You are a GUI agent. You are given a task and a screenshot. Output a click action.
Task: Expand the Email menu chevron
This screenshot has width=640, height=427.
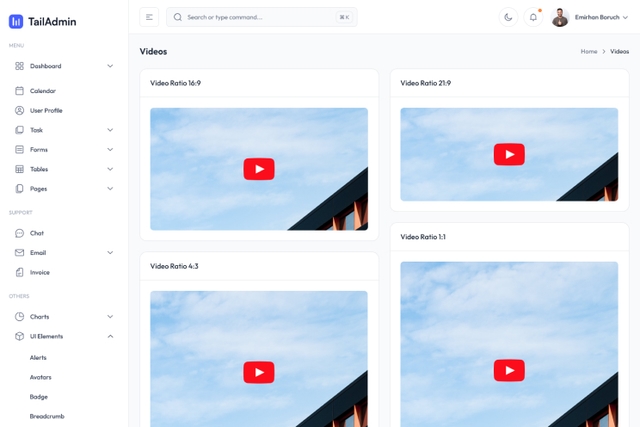pos(110,253)
